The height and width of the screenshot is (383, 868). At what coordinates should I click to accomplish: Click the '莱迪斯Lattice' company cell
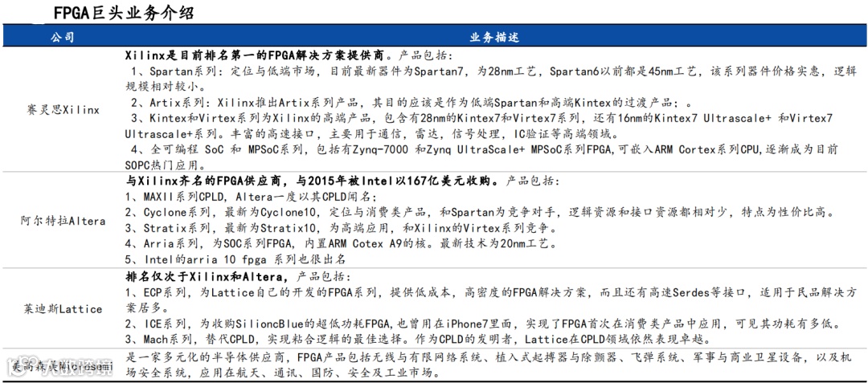63,309
